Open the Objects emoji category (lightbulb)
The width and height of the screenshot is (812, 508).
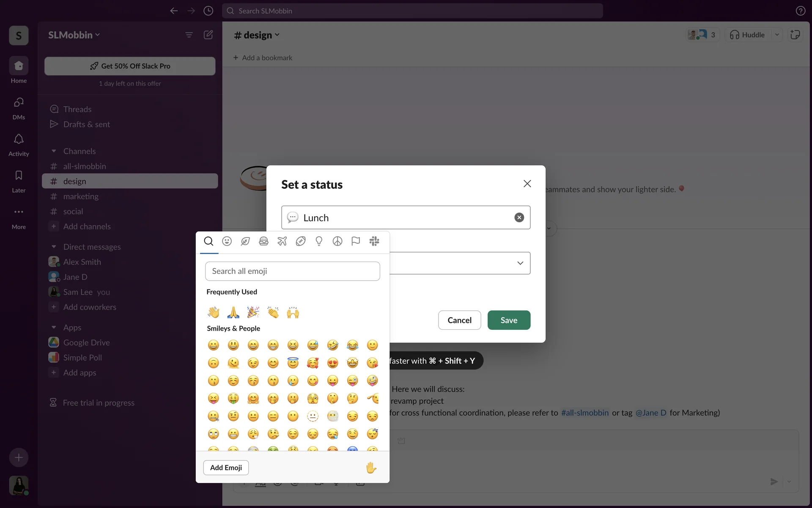point(319,241)
